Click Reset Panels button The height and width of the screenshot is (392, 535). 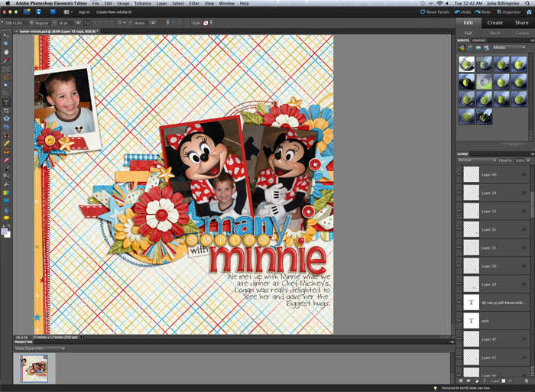point(435,12)
